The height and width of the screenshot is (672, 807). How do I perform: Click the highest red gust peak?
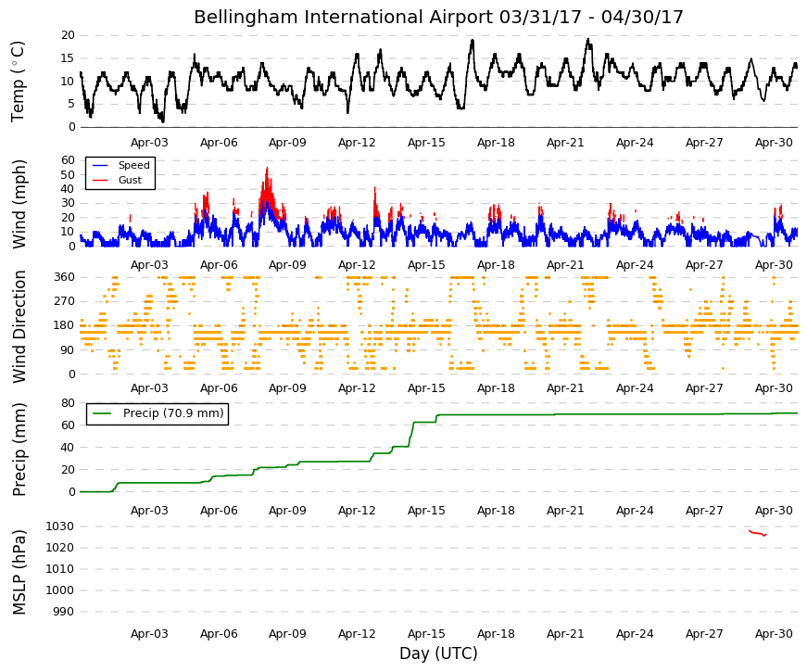point(267,169)
